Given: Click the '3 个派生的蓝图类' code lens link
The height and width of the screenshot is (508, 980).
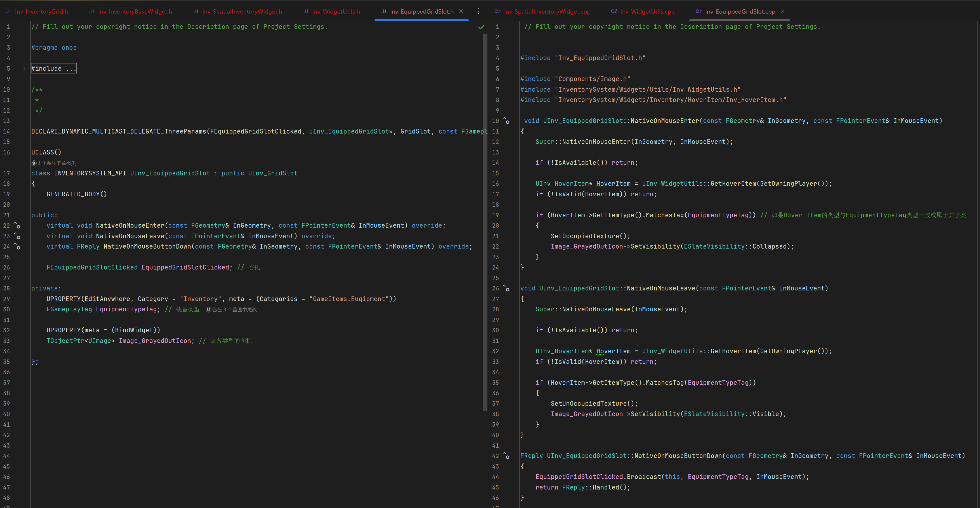Looking at the screenshot, I should 56,163.
